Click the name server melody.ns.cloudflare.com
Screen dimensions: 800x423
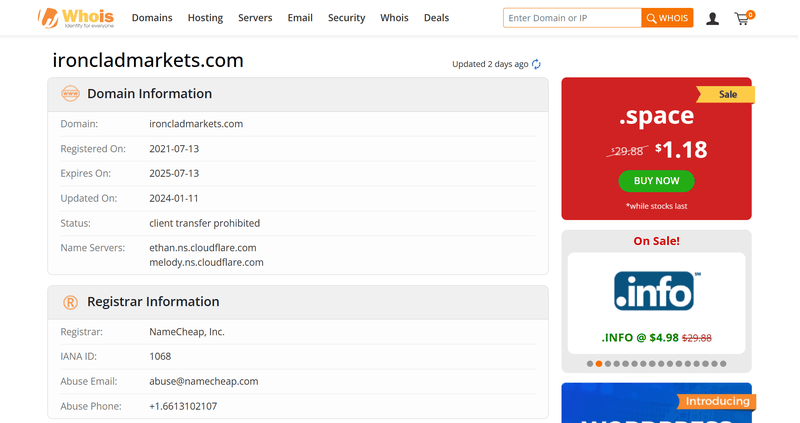coord(206,263)
